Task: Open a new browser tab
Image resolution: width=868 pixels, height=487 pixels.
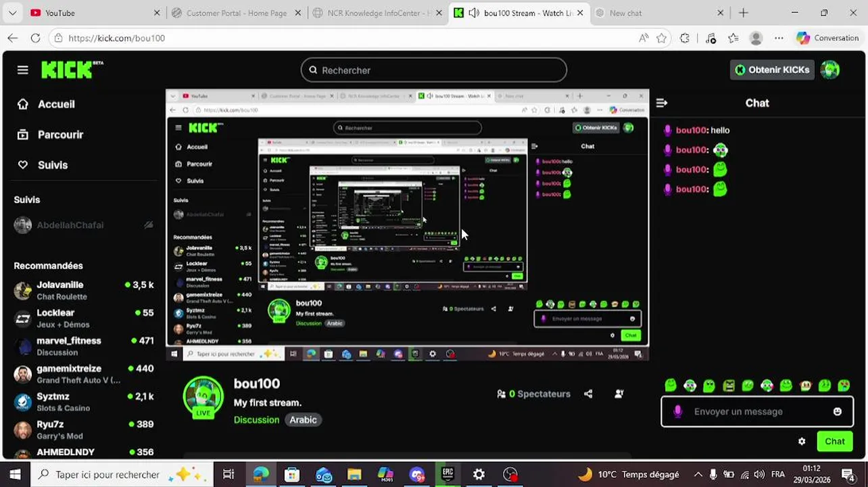Action: (744, 13)
